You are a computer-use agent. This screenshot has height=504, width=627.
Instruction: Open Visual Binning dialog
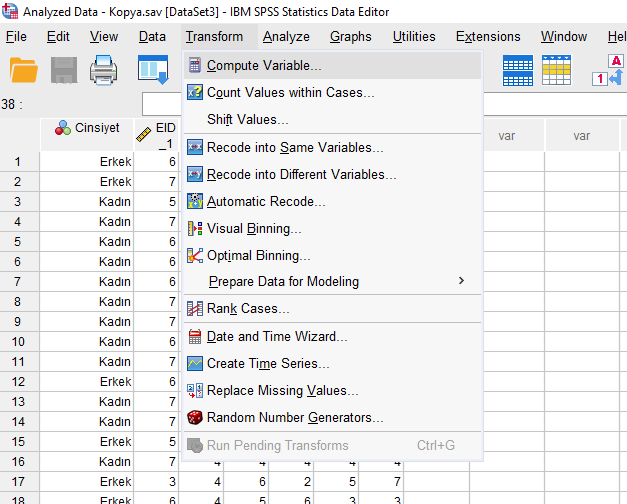pos(253,229)
